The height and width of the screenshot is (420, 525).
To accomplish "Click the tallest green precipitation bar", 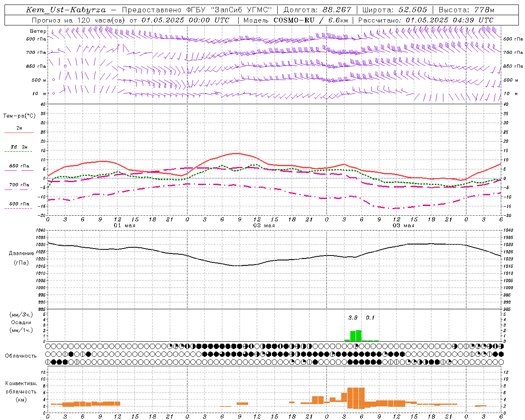I will pyautogui.click(x=359, y=336).
